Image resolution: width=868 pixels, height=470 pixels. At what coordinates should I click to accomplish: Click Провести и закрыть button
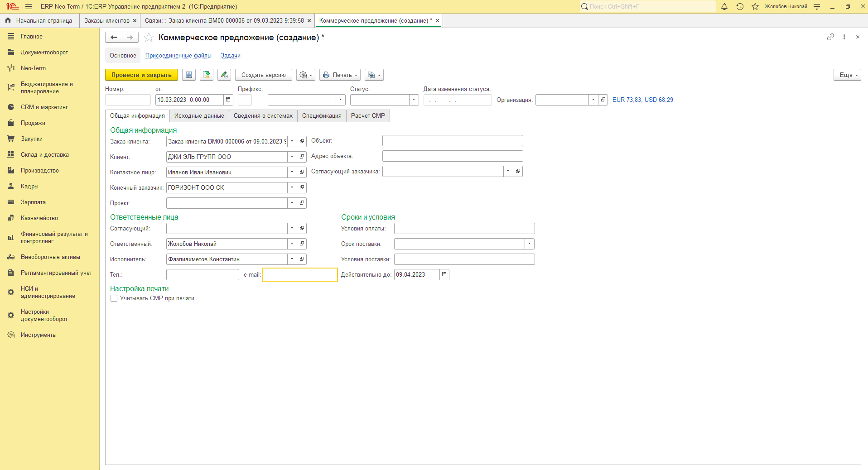(141, 75)
